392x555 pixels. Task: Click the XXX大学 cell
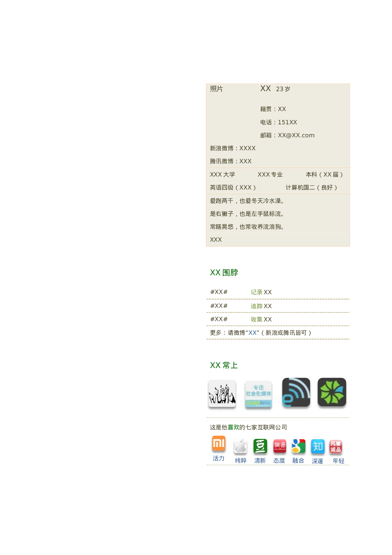pos(223,174)
